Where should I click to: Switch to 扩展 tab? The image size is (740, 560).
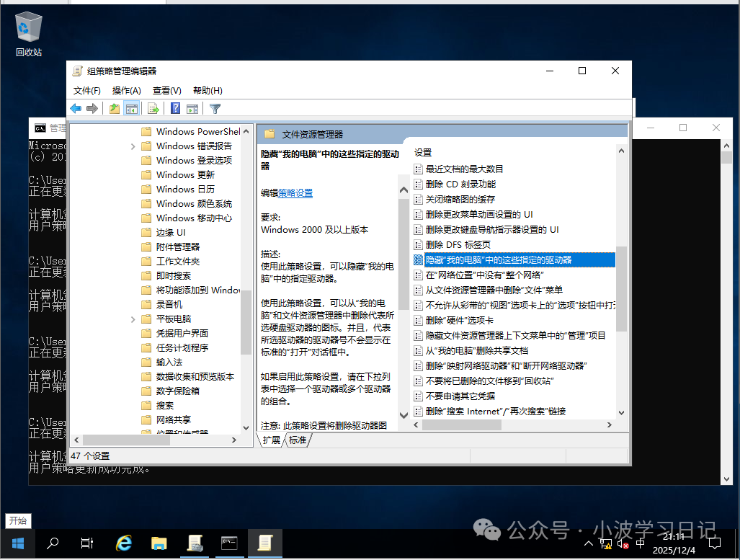[272, 440]
